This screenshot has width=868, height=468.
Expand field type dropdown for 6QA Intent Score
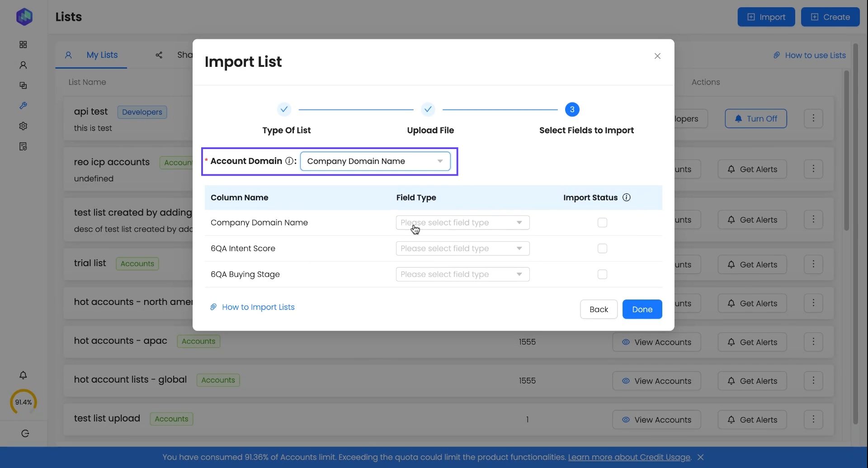click(x=462, y=248)
